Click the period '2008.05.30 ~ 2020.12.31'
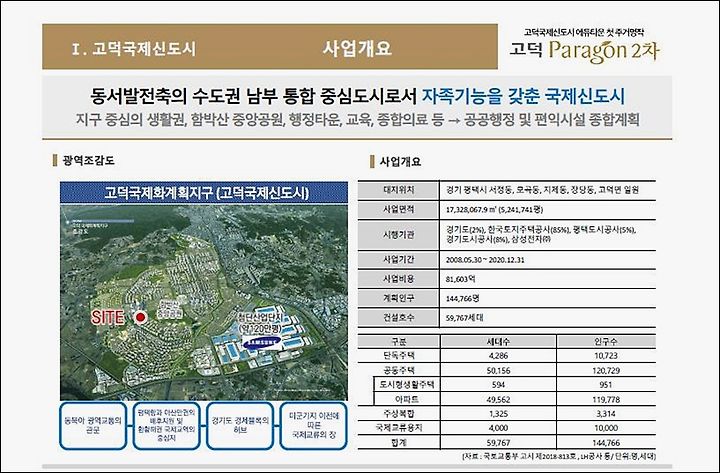 tap(485, 260)
